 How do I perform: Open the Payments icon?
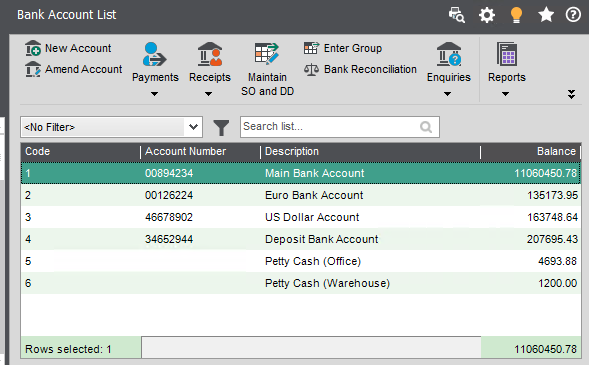click(154, 54)
